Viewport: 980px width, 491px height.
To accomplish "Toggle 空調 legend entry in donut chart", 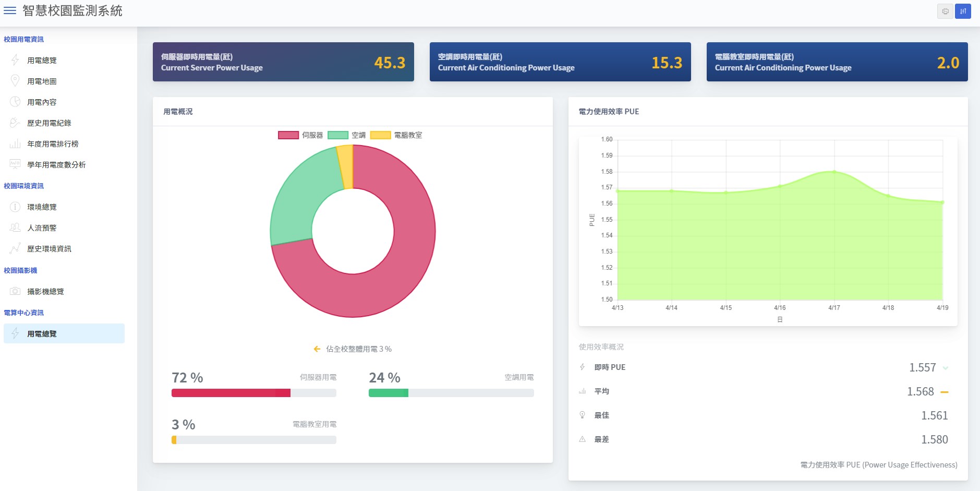I will coord(346,135).
